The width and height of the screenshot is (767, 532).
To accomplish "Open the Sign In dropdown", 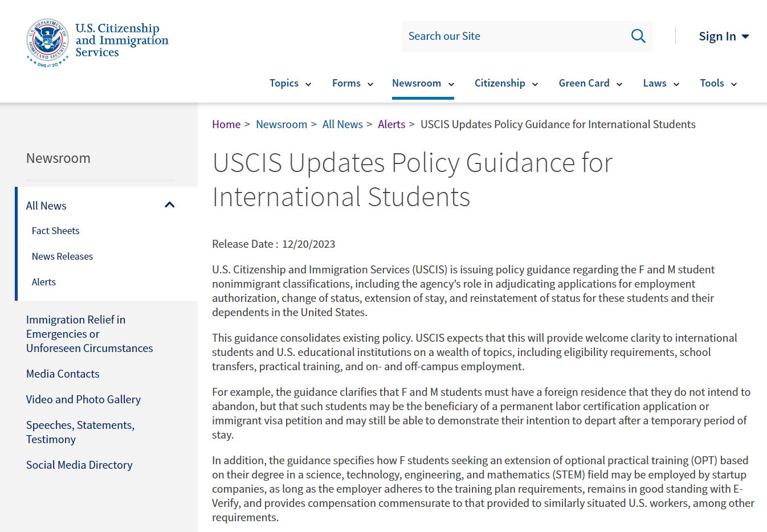I will pos(723,36).
